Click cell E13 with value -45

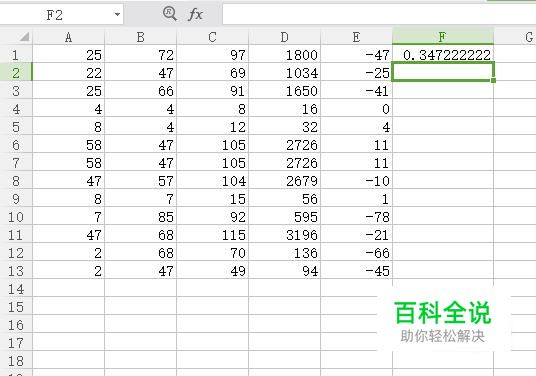coord(357,271)
